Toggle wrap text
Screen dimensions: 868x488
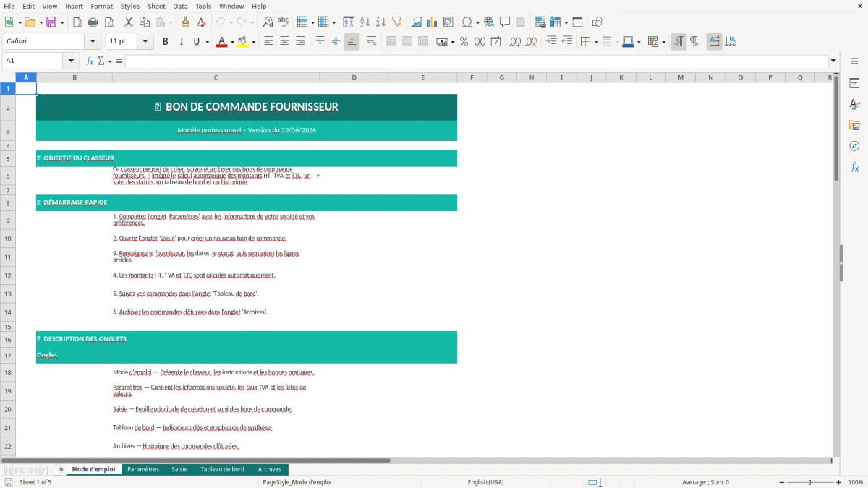point(372,42)
